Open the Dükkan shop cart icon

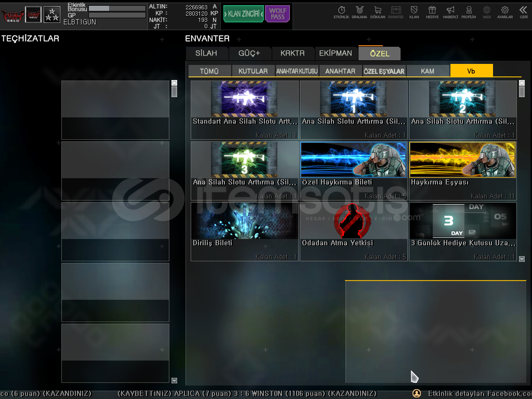coord(378,11)
